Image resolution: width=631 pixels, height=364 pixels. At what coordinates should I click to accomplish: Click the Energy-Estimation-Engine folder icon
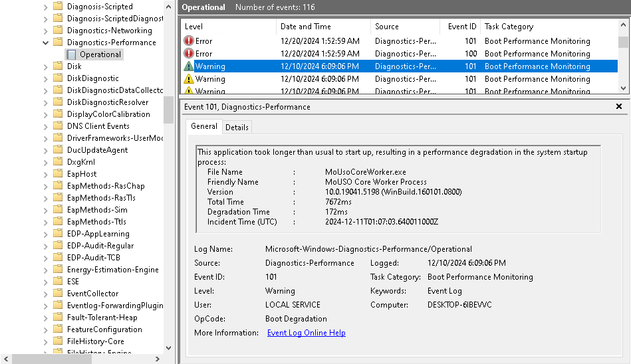point(58,268)
